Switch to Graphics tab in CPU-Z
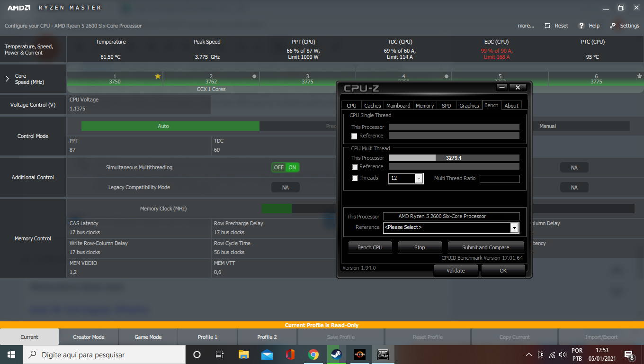 (469, 106)
